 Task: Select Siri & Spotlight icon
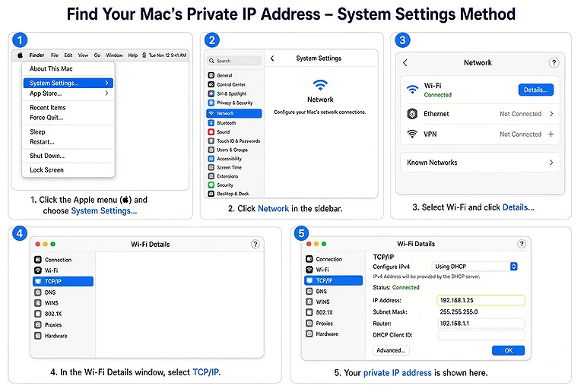[x=211, y=93]
